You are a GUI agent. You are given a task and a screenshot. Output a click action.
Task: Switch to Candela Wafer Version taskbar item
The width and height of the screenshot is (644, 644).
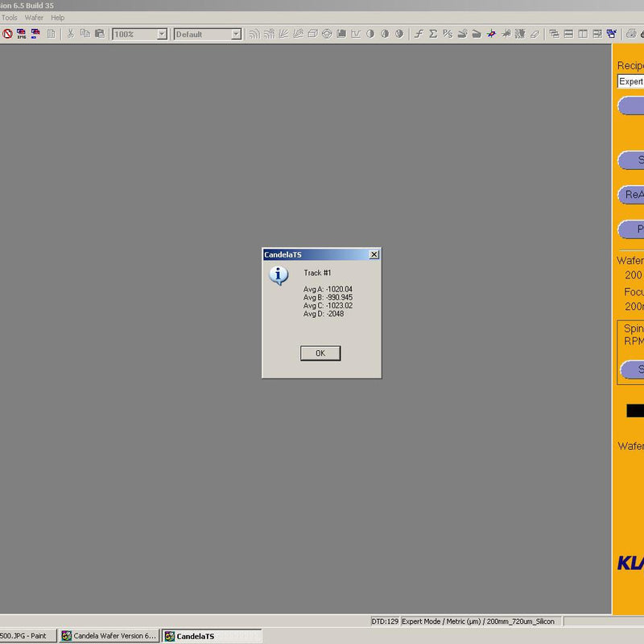[x=109, y=636]
